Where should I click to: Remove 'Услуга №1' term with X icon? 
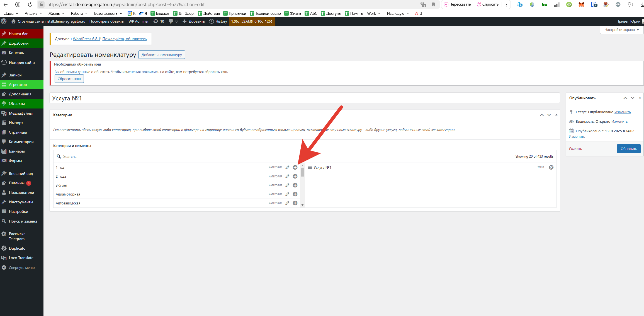[x=551, y=167]
